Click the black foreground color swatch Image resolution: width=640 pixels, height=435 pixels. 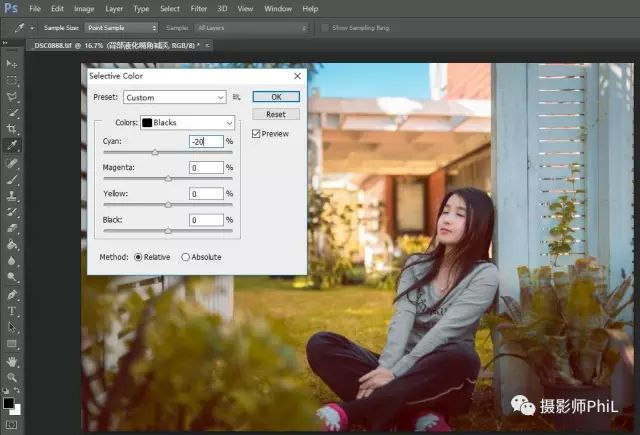click(x=8, y=403)
